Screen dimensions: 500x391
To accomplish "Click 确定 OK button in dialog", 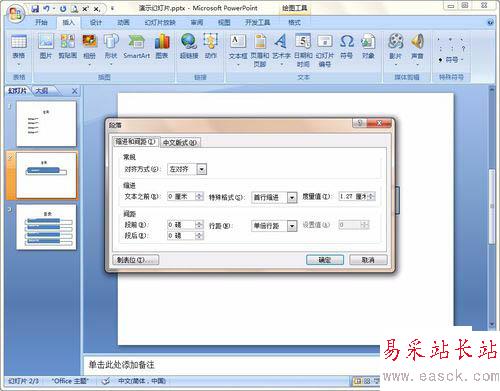I will (x=325, y=260).
